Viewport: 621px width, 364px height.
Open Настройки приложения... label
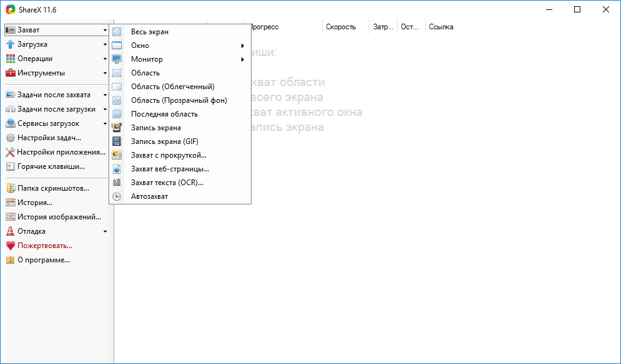pos(61,152)
